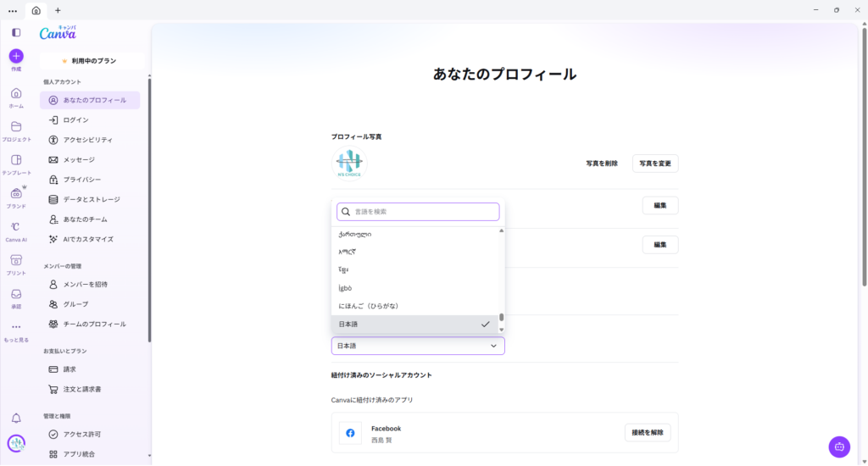Click the language list scrollbar thumb
Image resolution: width=868 pixels, height=466 pixels.
tap(501, 319)
